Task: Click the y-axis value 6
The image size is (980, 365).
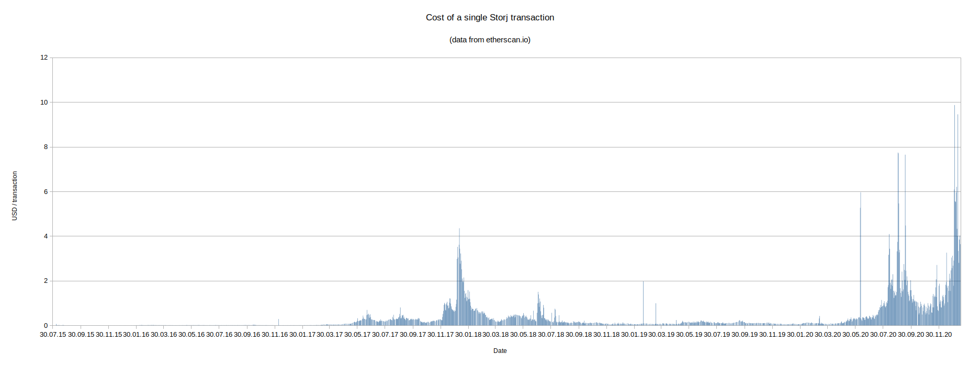Action: point(46,191)
